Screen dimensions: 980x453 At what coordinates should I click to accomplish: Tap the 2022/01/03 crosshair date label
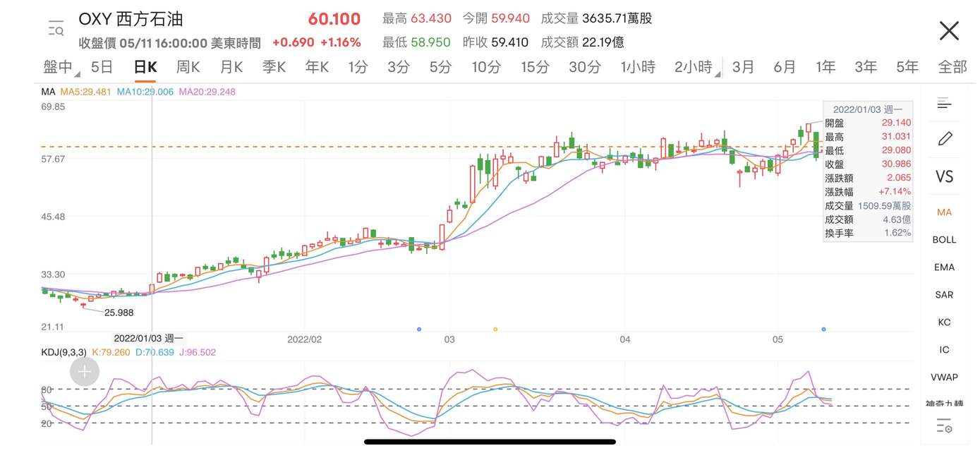(x=149, y=339)
